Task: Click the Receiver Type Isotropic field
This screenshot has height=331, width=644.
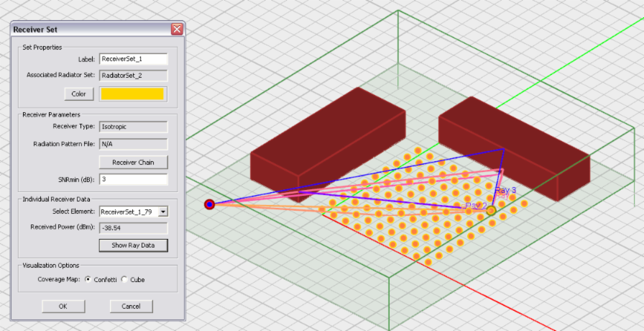Action: click(133, 127)
